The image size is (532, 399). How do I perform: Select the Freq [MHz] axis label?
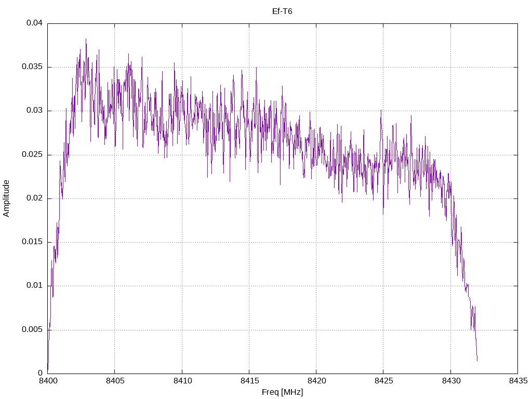point(282,392)
